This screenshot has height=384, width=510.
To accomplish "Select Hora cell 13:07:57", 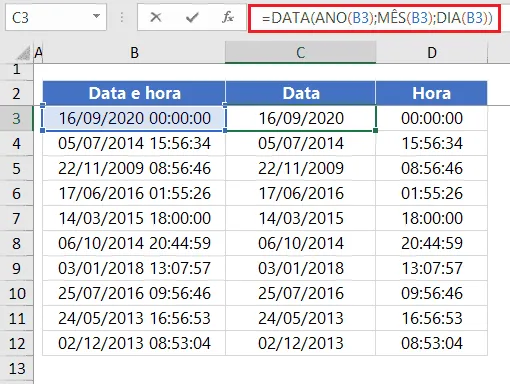I will click(x=432, y=268).
